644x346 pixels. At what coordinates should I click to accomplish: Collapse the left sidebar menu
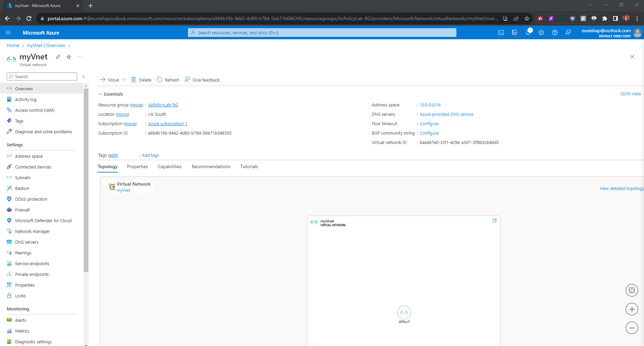pyautogui.click(x=84, y=77)
